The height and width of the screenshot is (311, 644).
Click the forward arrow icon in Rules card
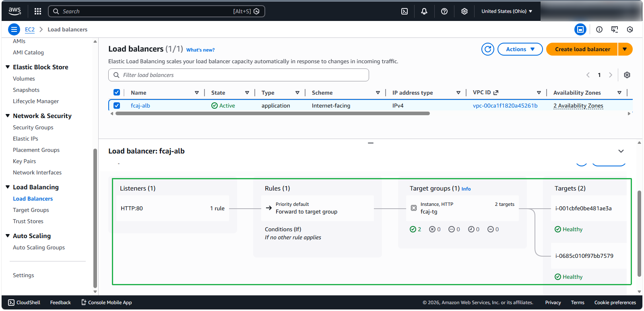269,208
